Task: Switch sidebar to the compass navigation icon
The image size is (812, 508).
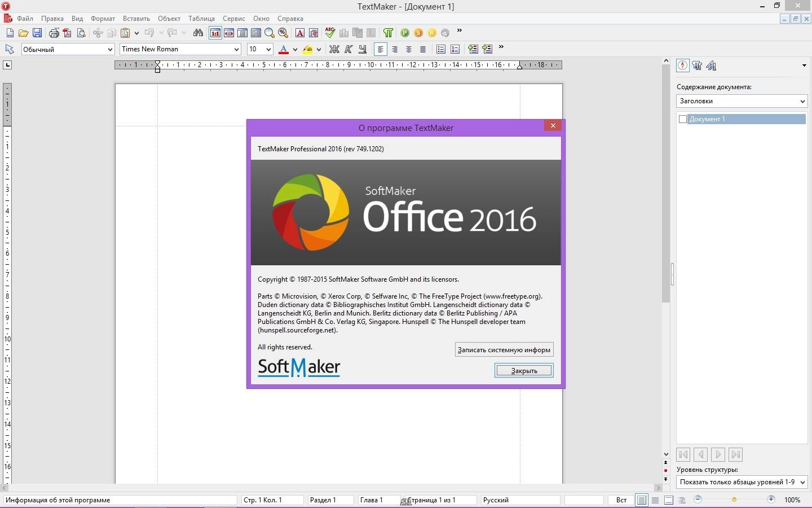Action: 683,65
